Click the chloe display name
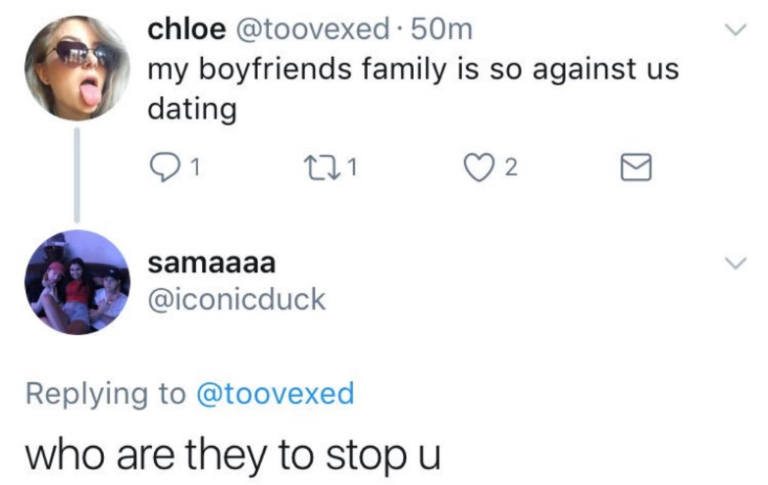Screen dimensions: 768x485 point(187,30)
